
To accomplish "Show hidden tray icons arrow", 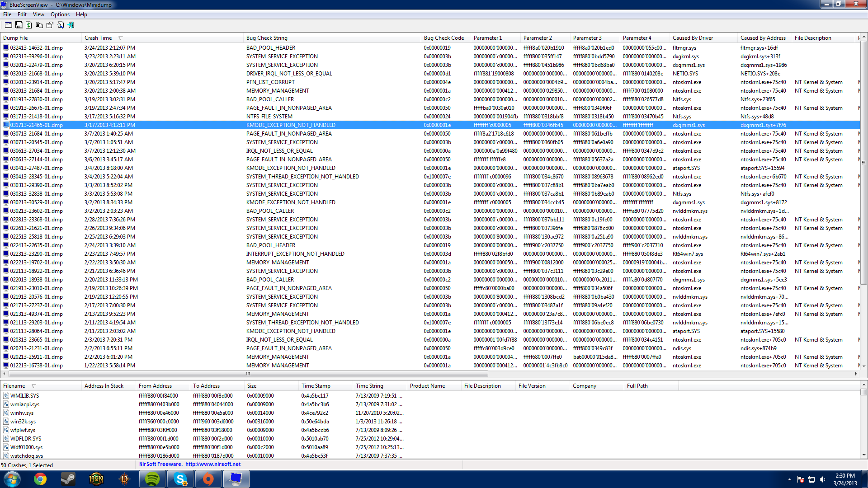I will [x=789, y=479].
